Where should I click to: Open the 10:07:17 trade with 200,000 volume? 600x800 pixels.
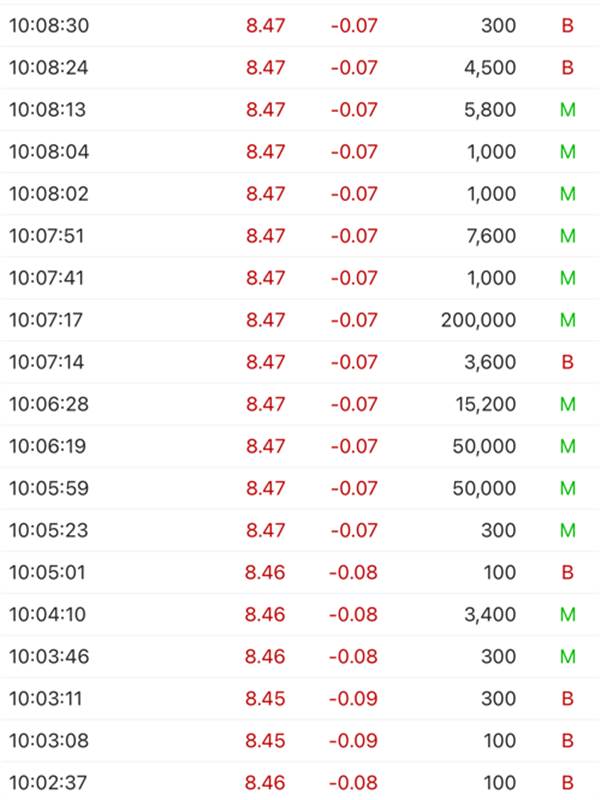pos(300,320)
